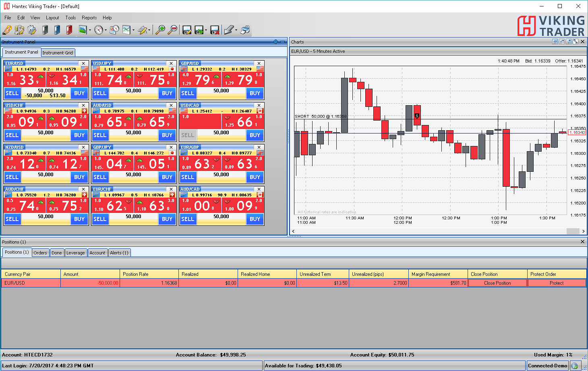The image size is (588, 371).
Task: Click the line graph grid icon
Action: (x=126, y=30)
